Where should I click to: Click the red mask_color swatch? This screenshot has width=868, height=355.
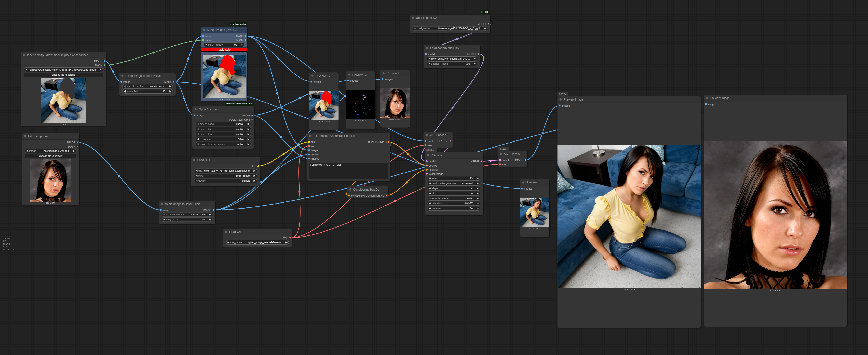click(x=224, y=50)
